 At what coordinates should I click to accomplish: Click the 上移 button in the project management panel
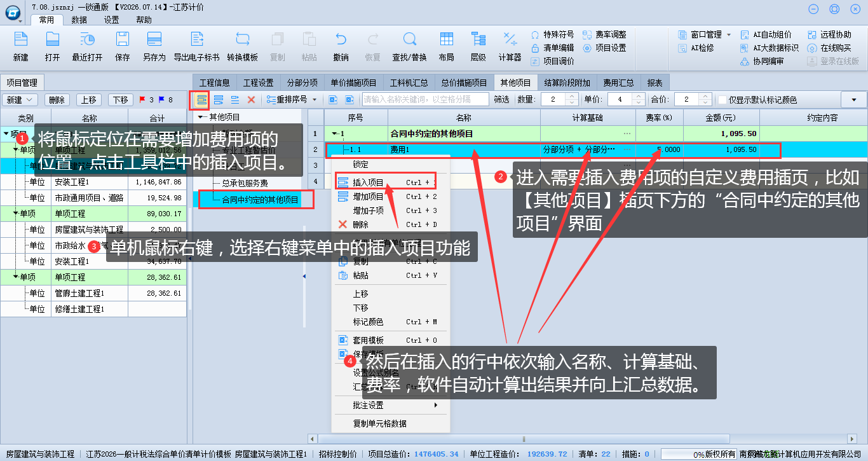tap(89, 100)
